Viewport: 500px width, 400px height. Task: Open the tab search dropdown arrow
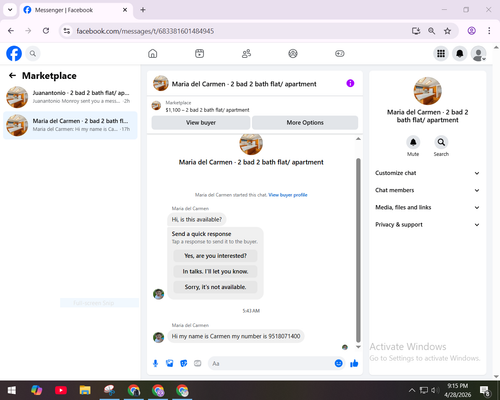[10, 10]
